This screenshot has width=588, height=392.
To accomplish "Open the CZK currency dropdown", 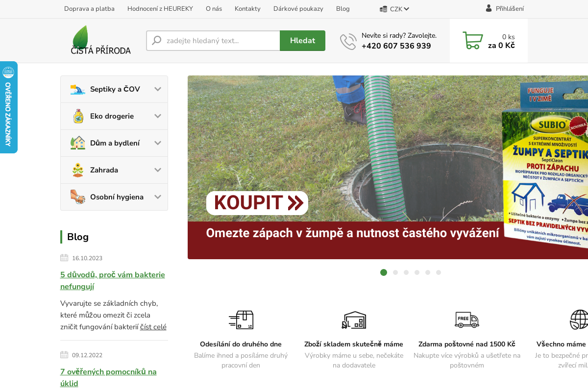I will (x=394, y=9).
